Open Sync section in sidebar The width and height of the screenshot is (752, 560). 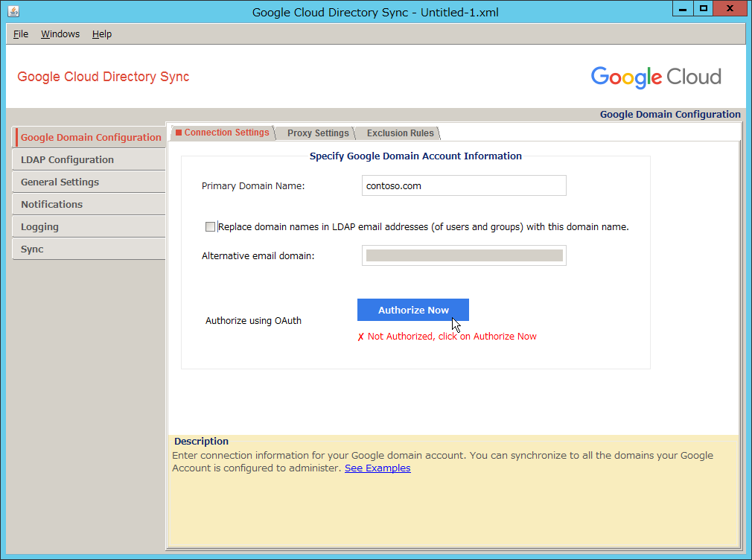[x=89, y=249]
